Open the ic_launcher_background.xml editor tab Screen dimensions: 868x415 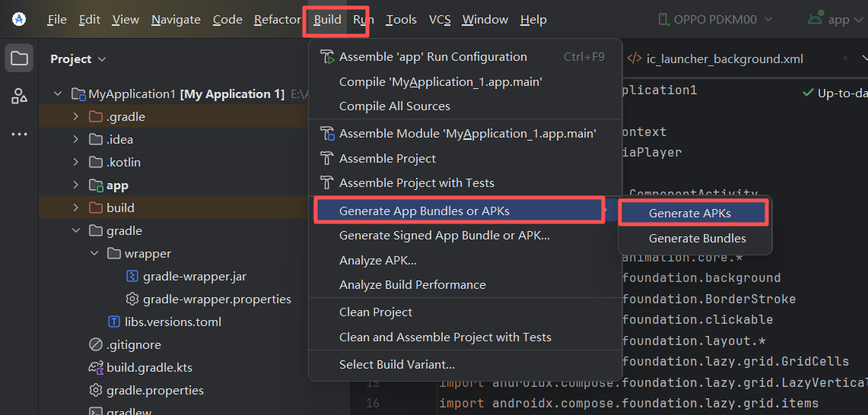pyautogui.click(x=723, y=59)
